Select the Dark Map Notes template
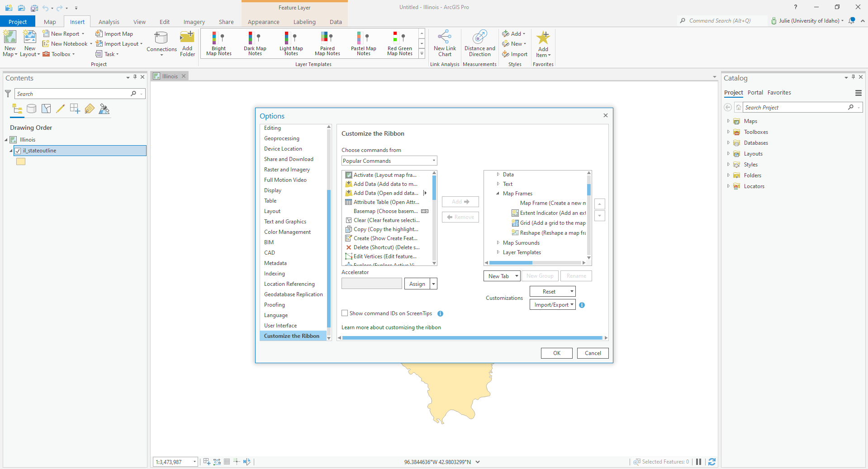Image resolution: width=868 pixels, height=469 pixels. [255, 43]
